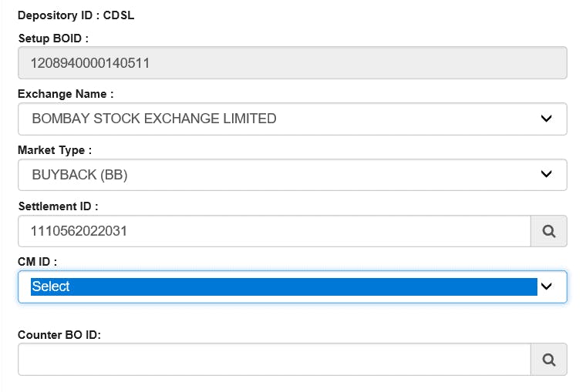Click the BOID number 1208940000140511
The image size is (586, 392).
[90, 63]
